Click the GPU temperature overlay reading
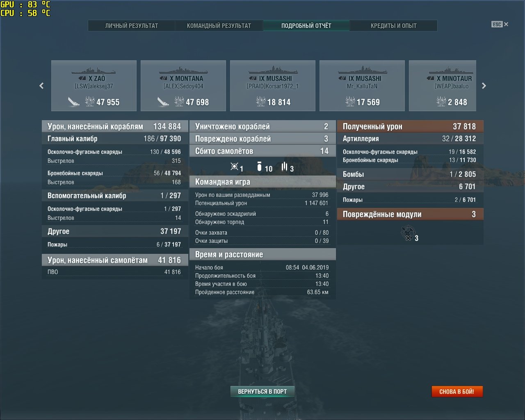The width and height of the screenshot is (525, 420). point(25,5)
